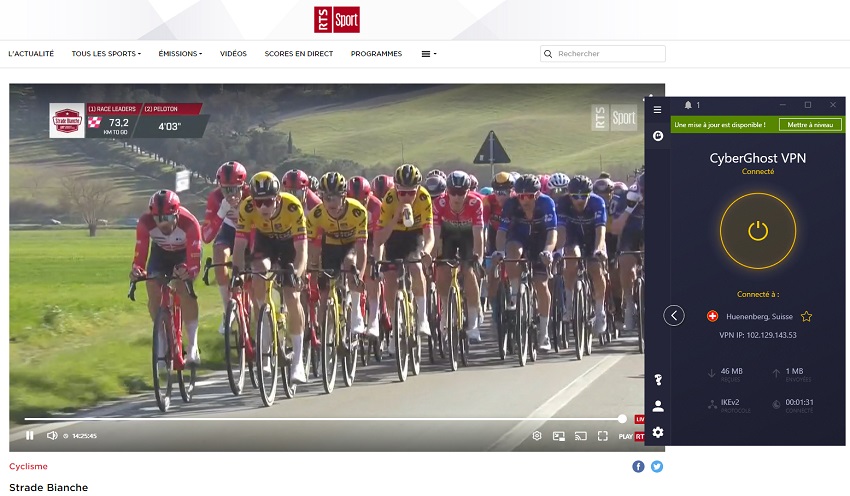The width and height of the screenshot is (850, 496).
Task: Open CyberGhost help question icon
Action: pyautogui.click(x=658, y=379)
